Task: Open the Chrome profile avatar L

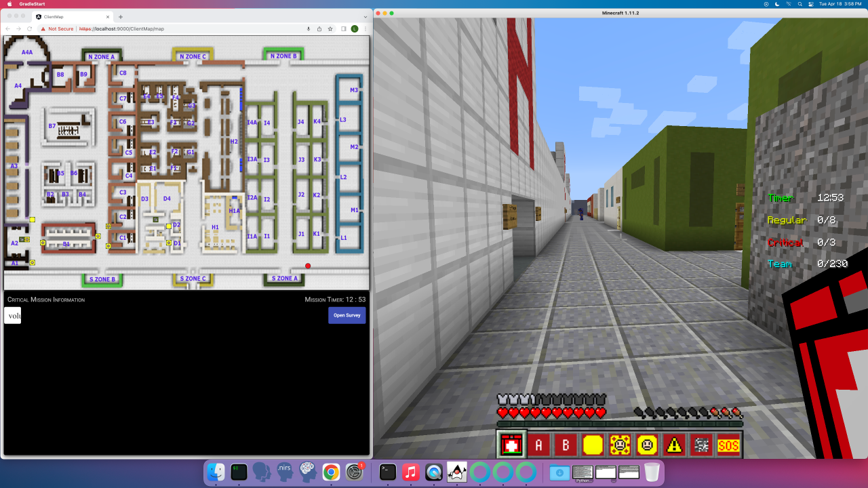Action: click(355, 29)
